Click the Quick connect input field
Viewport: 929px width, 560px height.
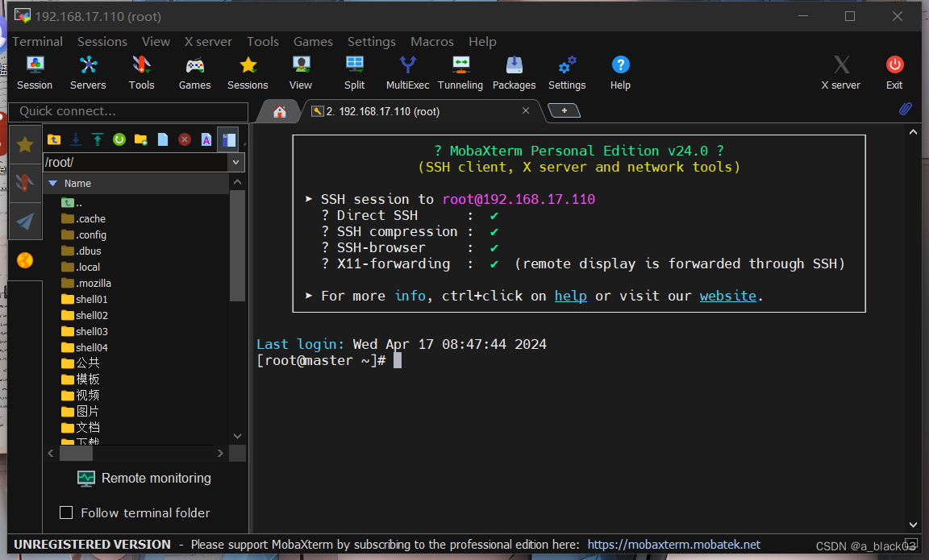[x=129, y=111]
